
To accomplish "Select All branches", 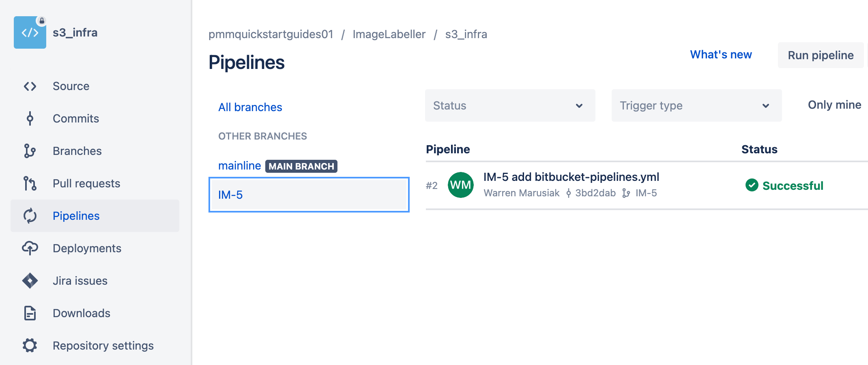I will (x=250, y=107).
